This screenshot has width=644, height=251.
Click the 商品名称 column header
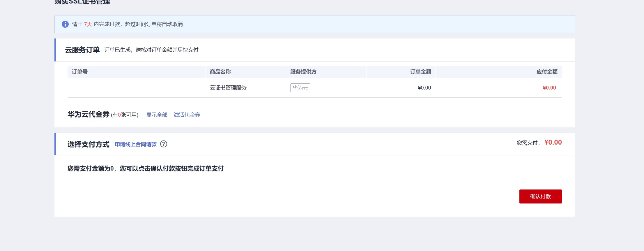click(x=220, y=72)
